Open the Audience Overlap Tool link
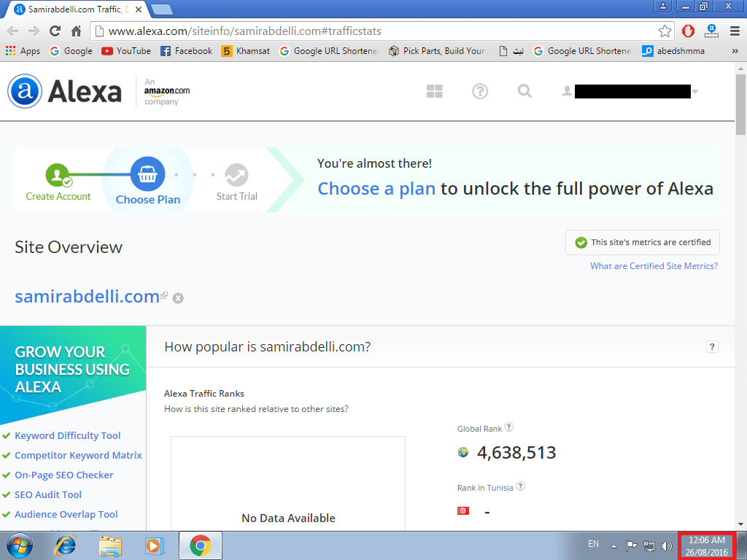The height and width of the screenshot is (560, 747). pos(66,514)
